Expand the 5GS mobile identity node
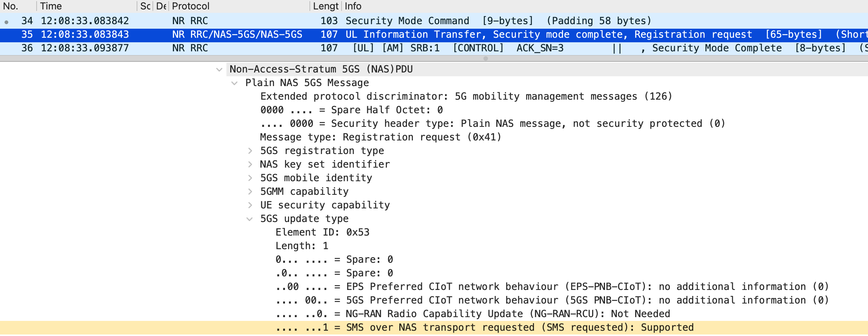 (250, 178)
